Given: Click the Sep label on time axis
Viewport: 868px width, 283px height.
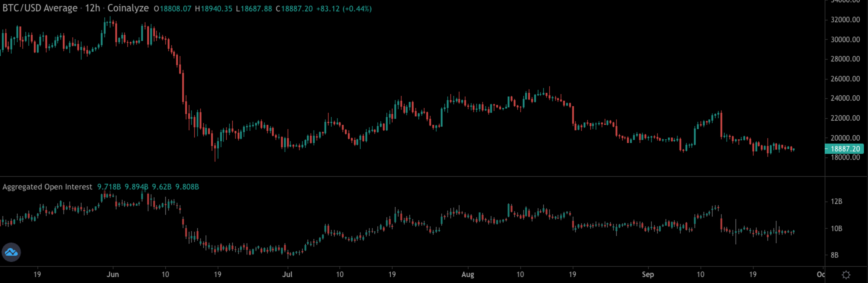Looking at the screenshot, I should [648, 275].
